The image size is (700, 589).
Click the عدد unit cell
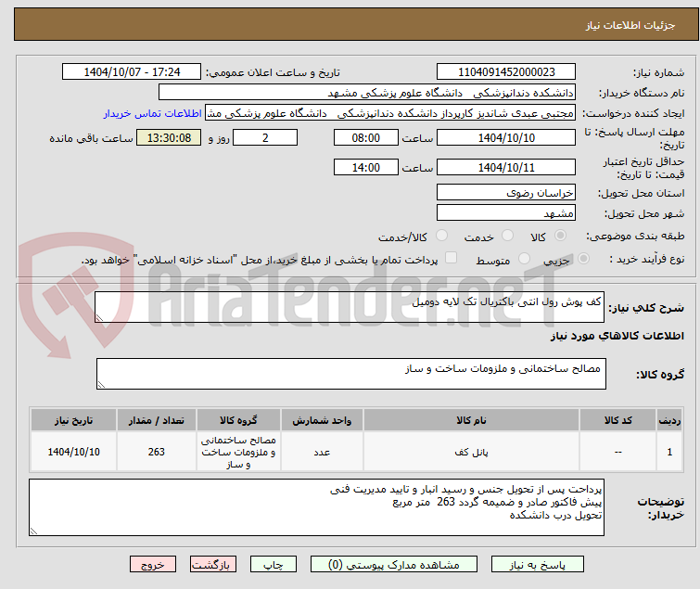tap(322, 452)
